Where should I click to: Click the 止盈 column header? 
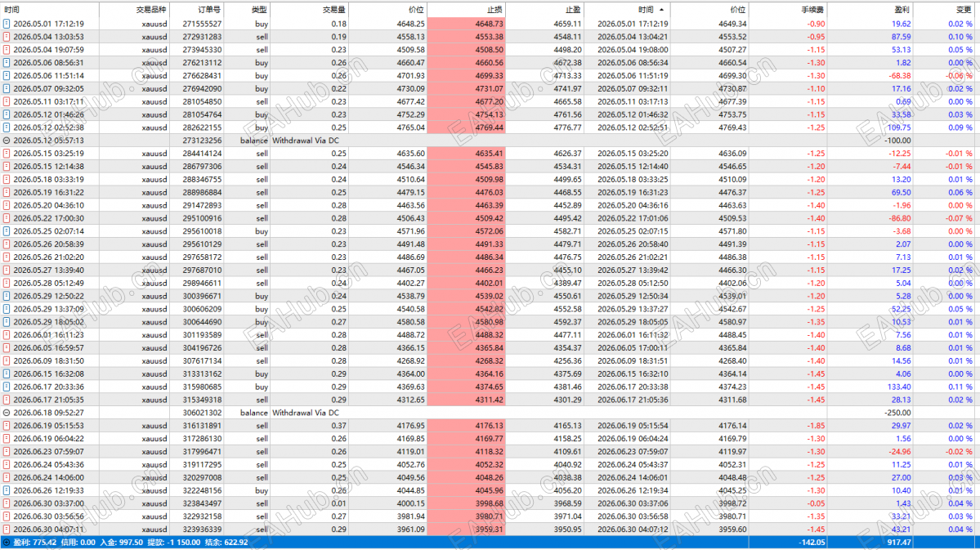tap(573, 9)
